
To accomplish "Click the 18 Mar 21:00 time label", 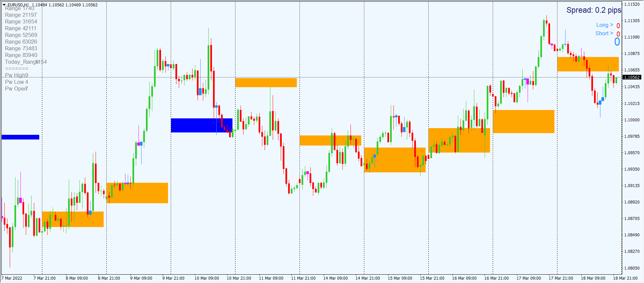I will point(625,278).
